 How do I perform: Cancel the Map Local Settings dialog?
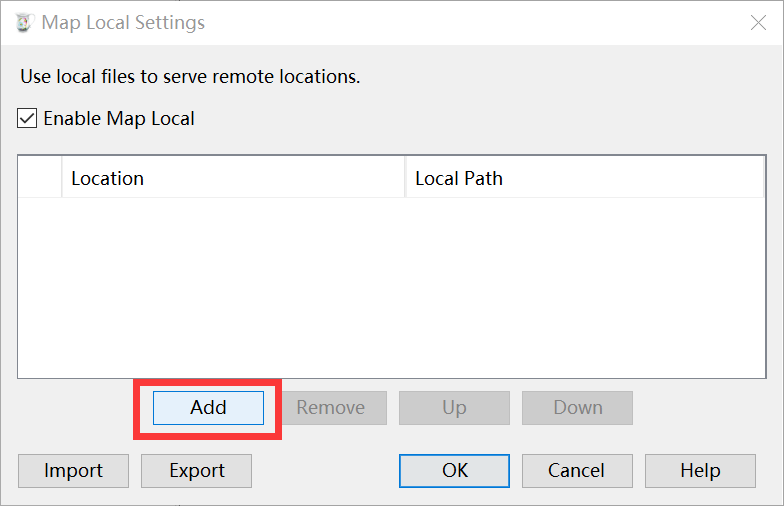578,471
